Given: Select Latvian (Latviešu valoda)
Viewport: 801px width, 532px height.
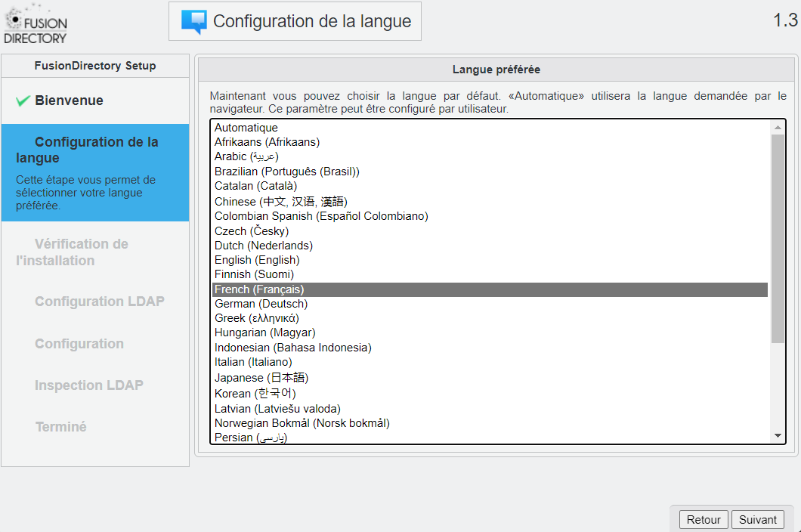Looking at the screenshot, I should [490, 409].
